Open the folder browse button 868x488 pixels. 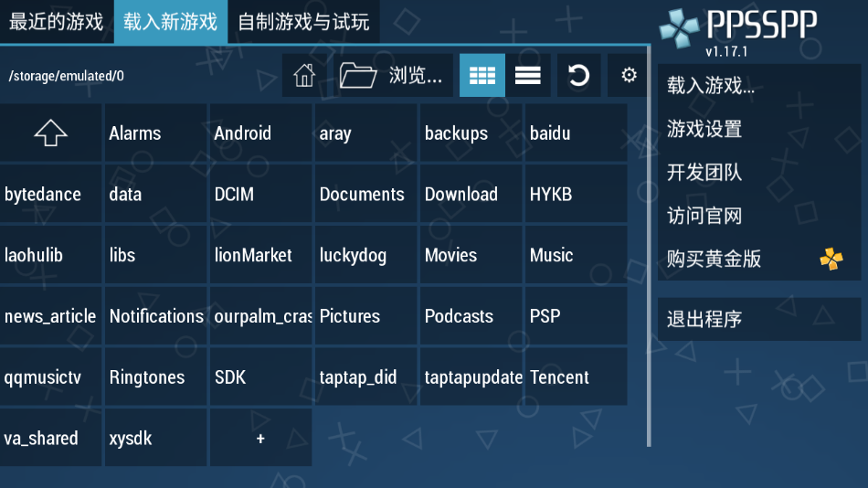coord(391,76)
